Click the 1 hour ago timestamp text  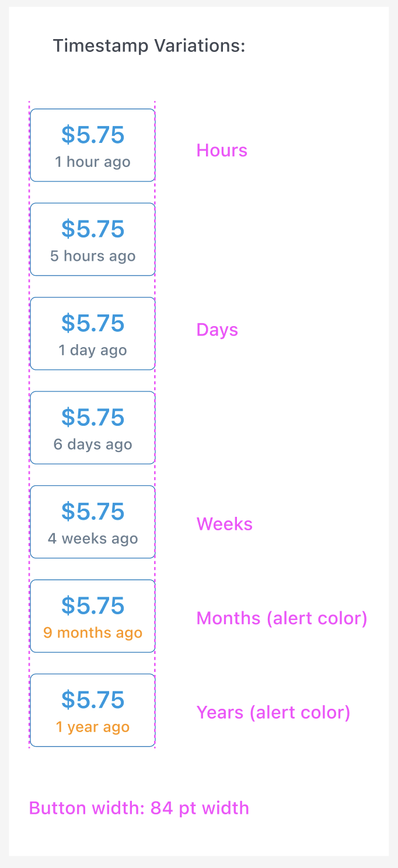[93, 162]
